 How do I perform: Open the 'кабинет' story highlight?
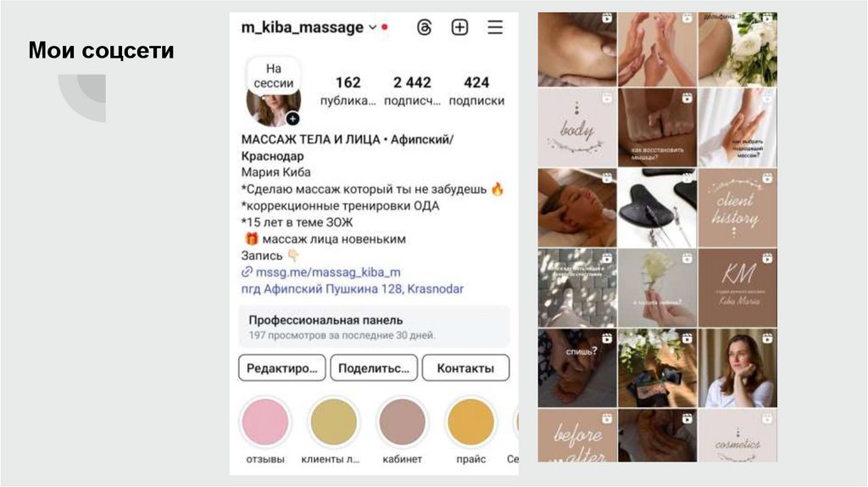point(402,423)
